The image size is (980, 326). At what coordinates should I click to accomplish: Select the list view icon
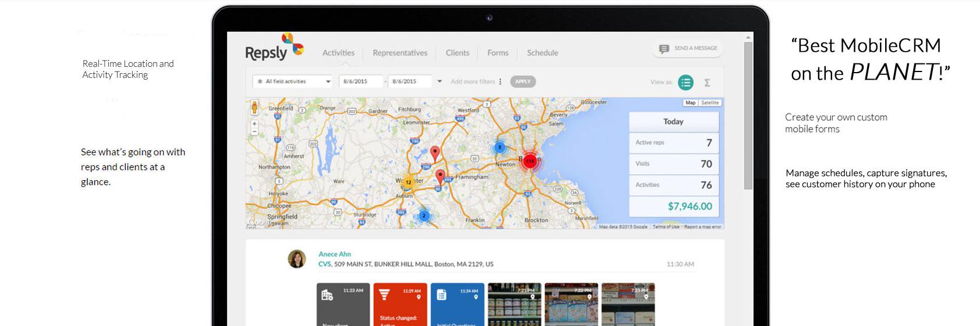click(686, 83)
